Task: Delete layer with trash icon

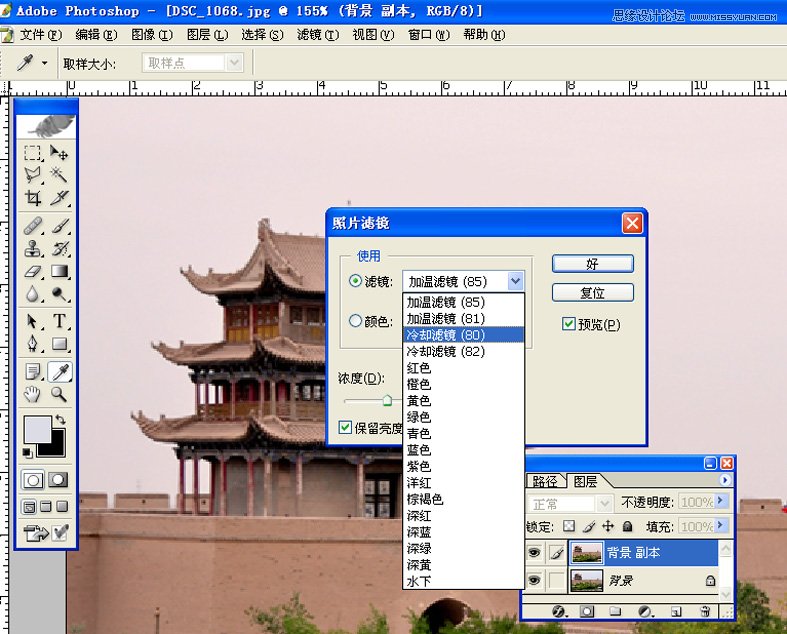Action: [x=705, y=611]
